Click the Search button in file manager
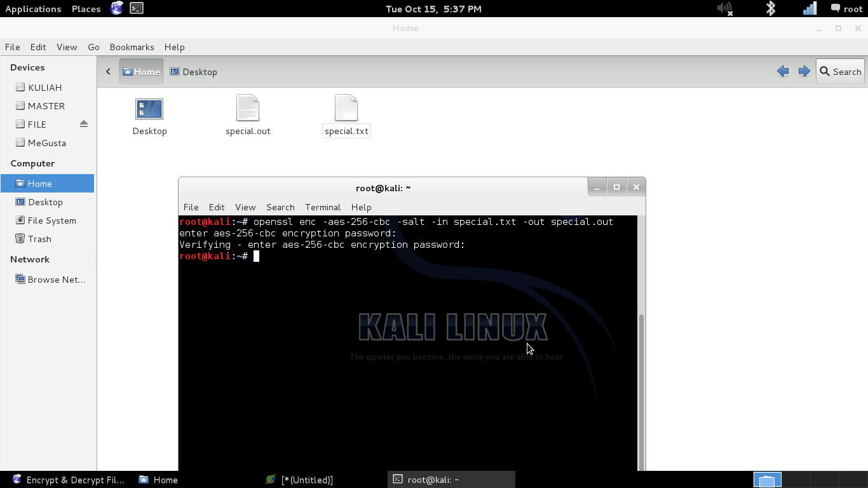This screenshot has width=868, height=488. pos(840,72)
